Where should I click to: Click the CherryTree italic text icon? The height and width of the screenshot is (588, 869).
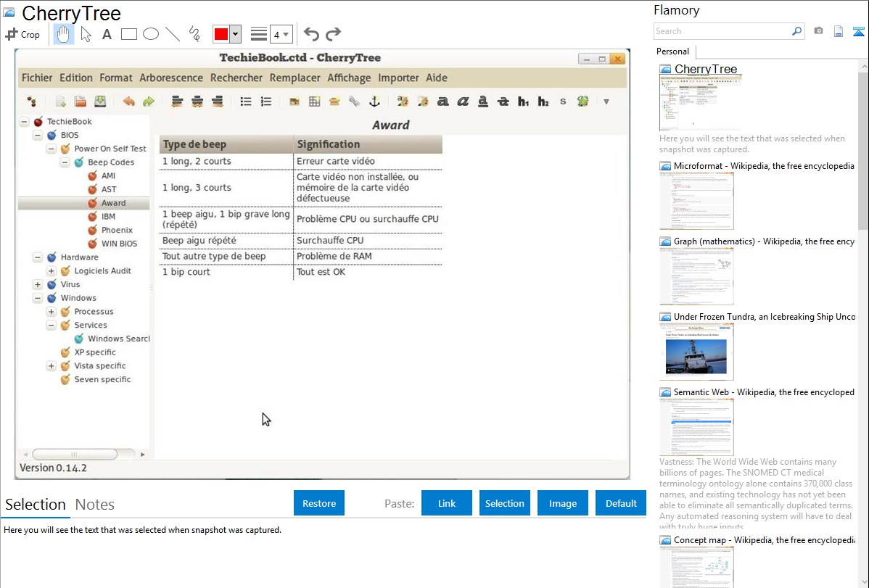pos(463,102)
